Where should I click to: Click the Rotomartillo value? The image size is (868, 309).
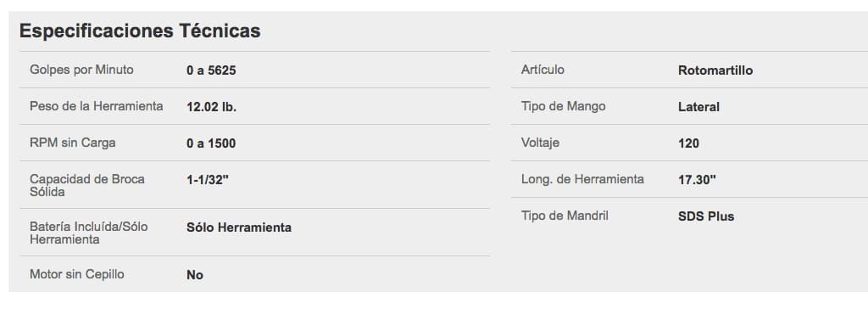pos(715,70)
